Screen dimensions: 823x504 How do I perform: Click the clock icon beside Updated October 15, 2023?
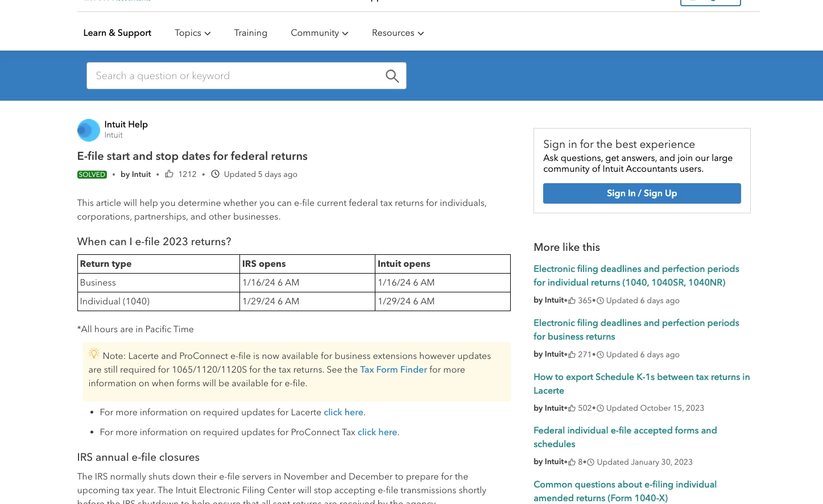(x=600, y=408)
